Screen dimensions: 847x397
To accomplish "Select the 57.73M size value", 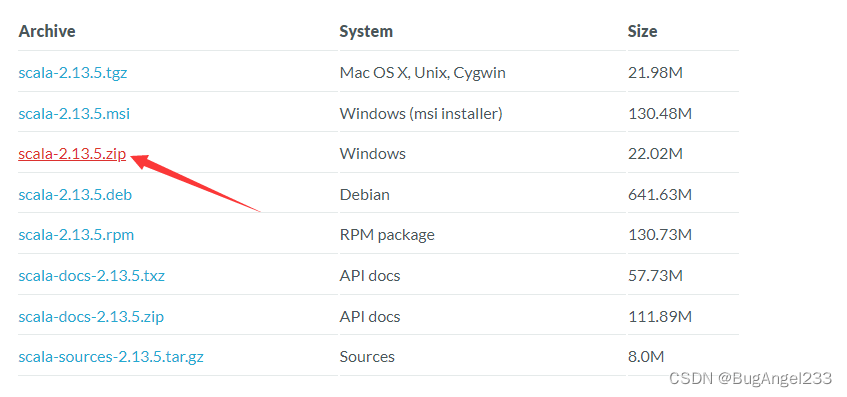I will pos(655,275).
